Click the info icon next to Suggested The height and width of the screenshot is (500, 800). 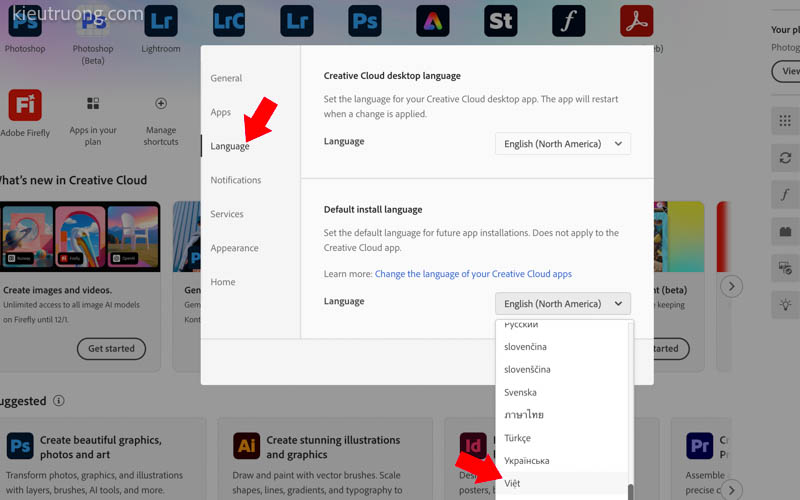59,401
